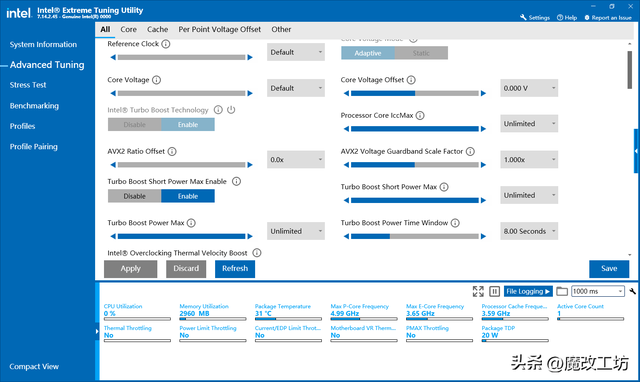Select Advanced Tuning in sidebar
This screenshot has height=382, width=640.
click(x=47, y=64)
